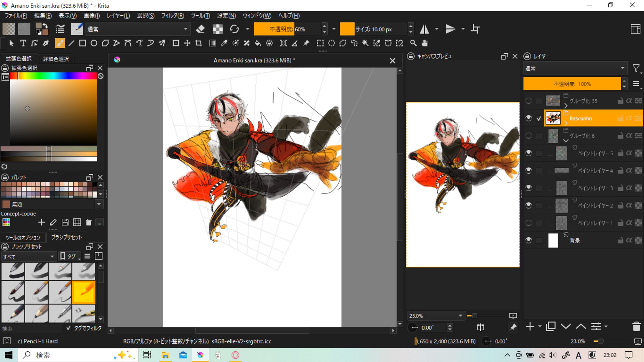Open the 23.0% canvas preview zoom dropdown
644x362 pixels.
click(460, 316)
